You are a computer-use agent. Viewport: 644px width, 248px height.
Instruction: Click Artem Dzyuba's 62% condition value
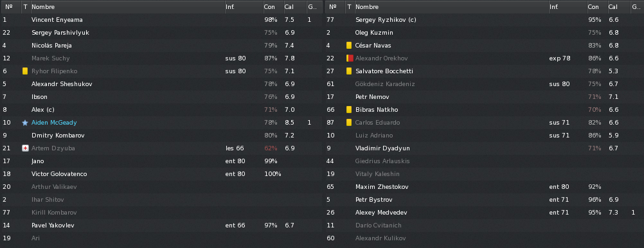tap(271, 148)
